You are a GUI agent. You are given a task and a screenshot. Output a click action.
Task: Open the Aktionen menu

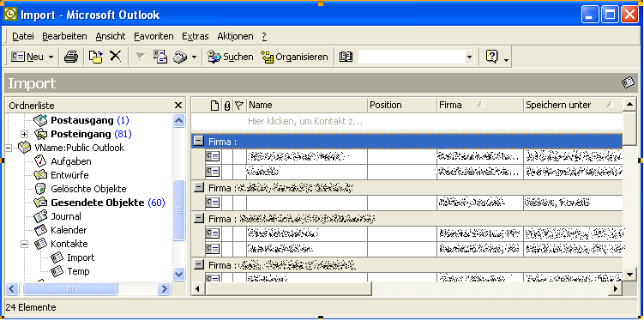pyautogui.click(x=235, y=36)
